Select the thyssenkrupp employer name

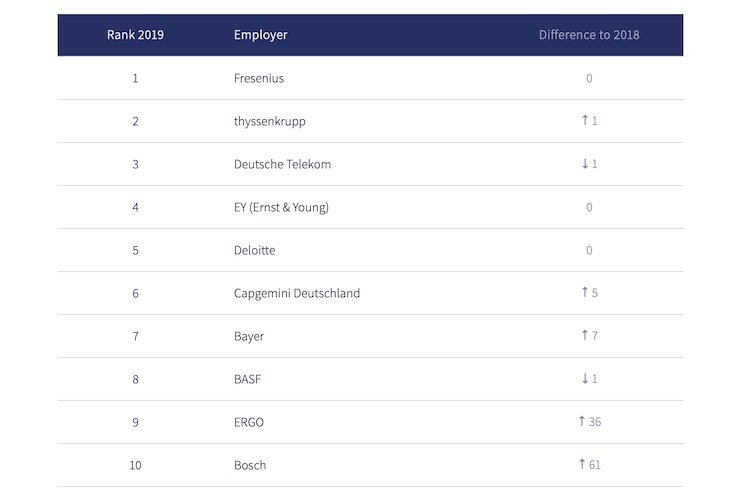(269, 121)
